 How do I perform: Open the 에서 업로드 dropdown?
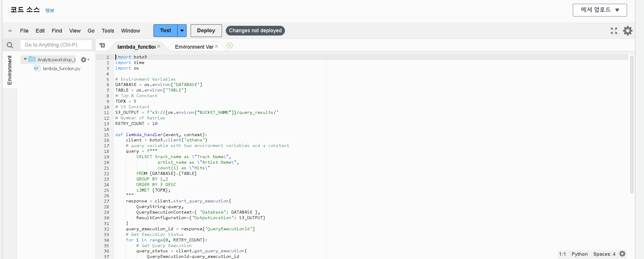coord(600,10)
